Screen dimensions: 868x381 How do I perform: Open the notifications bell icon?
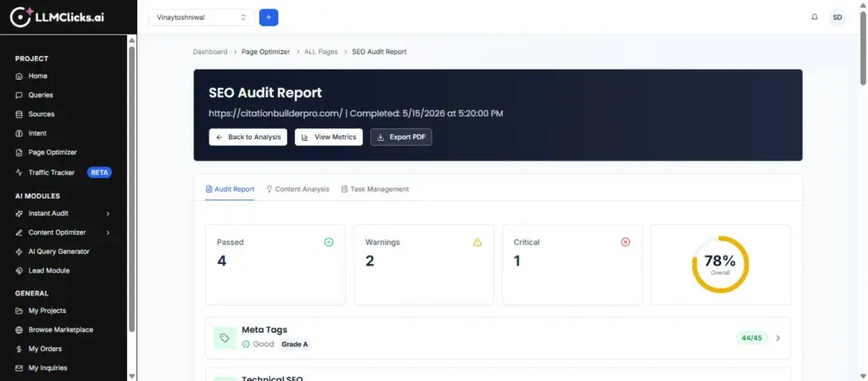pos(815,17)
